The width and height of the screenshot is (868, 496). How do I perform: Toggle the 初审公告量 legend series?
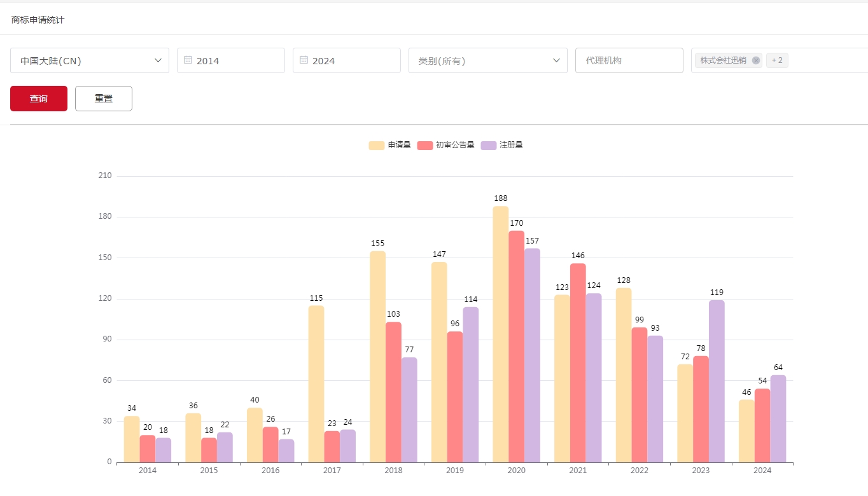pyautogui.click(x=446, y=145)
